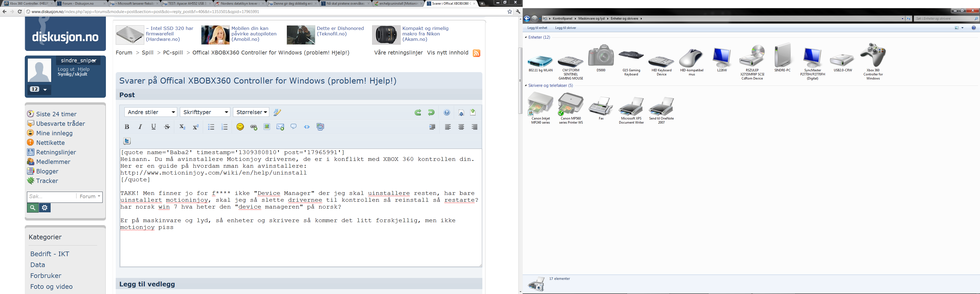The image size is (980, 294).
Task: Click Legg til enhet in Explorer toolbar
Action: [x=537, y=28]
